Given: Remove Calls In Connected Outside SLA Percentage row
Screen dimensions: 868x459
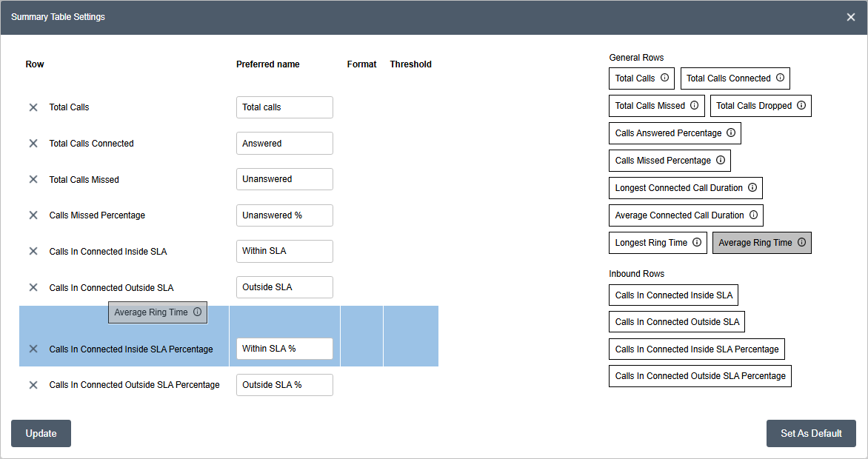Looking at the screenshot, I should pyautogui.click(x=33, y=385).
